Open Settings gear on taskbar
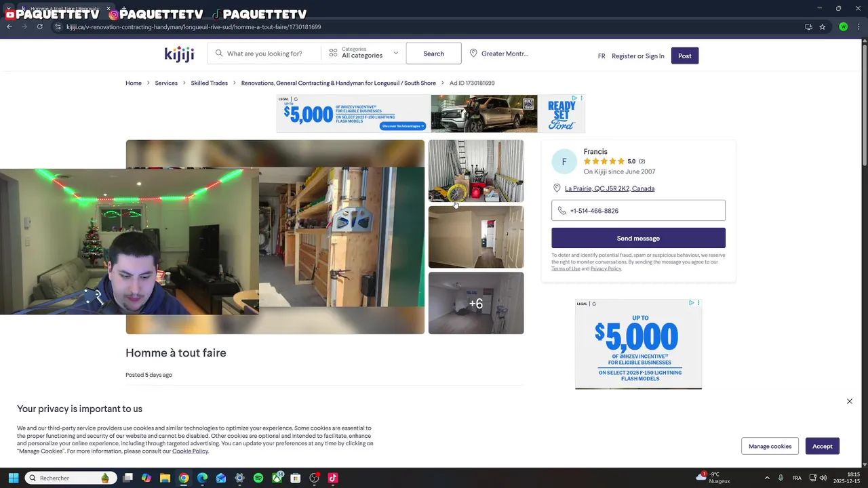Screen dimensions: 868x488 (x=239, y=478)
